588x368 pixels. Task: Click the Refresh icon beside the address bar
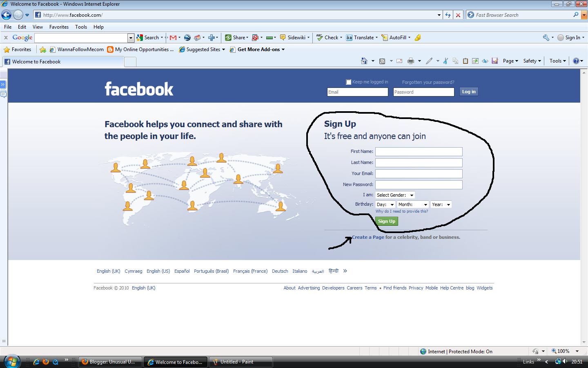coord(448,15)
